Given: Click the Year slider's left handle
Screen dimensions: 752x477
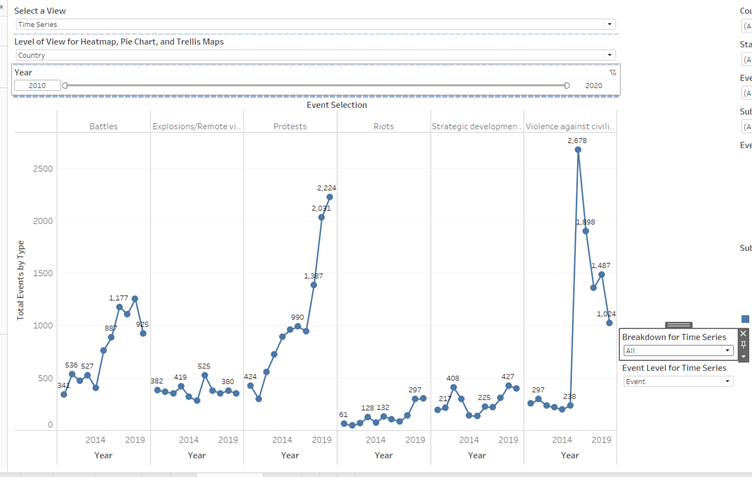Looking at the screenshot, I should tap(66, 86).
